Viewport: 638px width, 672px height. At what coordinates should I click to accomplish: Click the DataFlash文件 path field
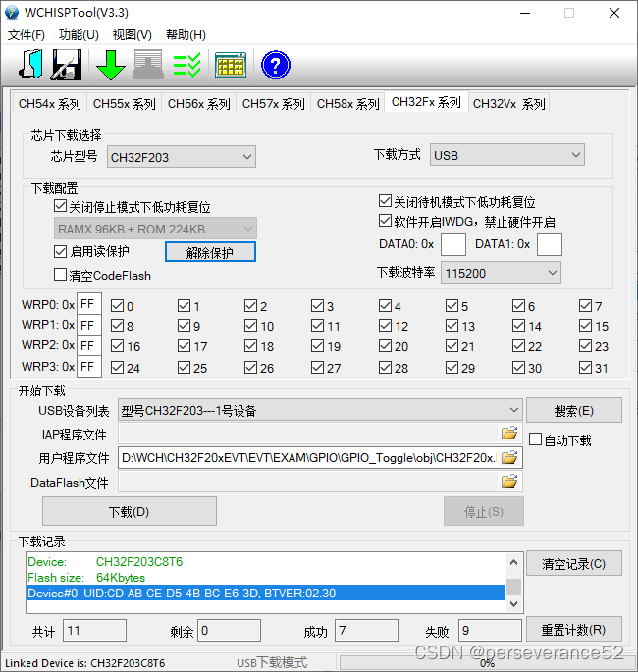click(308, 482)
